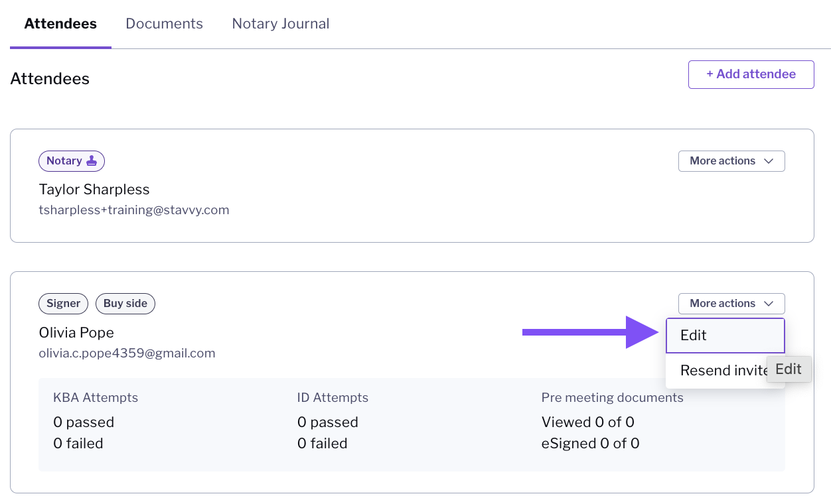Screen dimensions: 831x504
Task: Click the Olivia Pope attendee name
Action: tap(76, 332)
